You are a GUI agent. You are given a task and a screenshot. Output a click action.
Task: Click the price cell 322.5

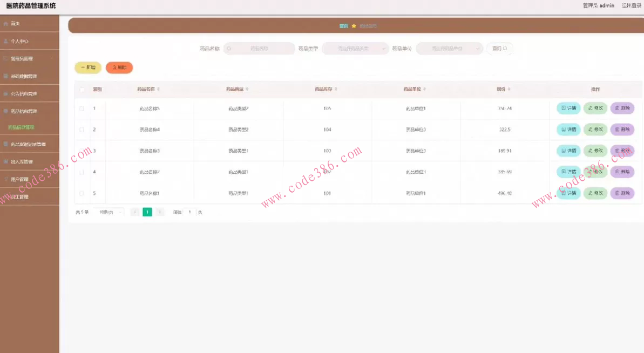(x=505, y=130)
